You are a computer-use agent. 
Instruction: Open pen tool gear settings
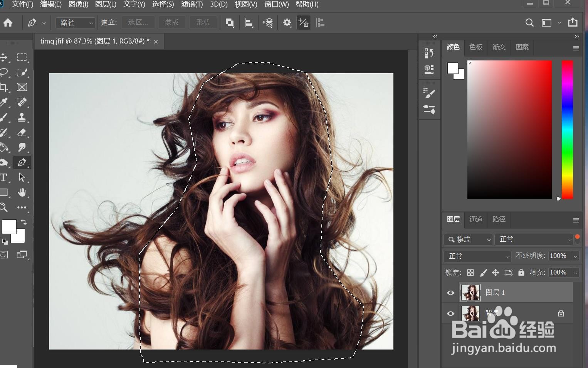click(x=287, y=23)
